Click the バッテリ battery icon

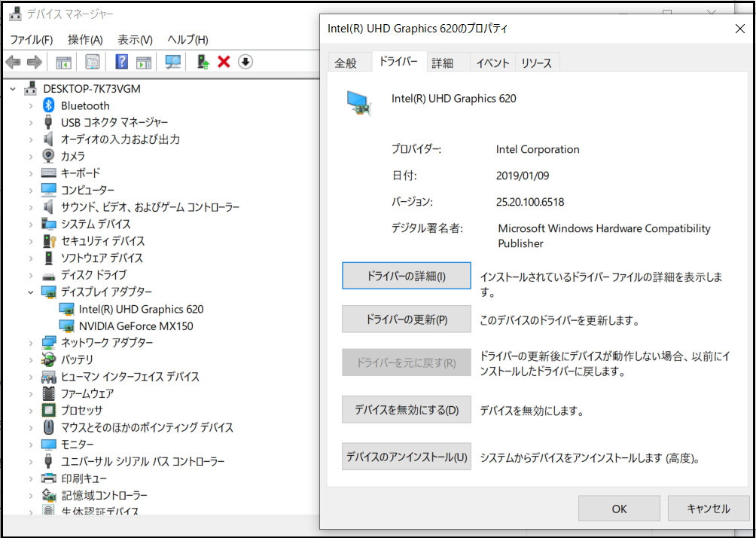[x=48, y=359]
